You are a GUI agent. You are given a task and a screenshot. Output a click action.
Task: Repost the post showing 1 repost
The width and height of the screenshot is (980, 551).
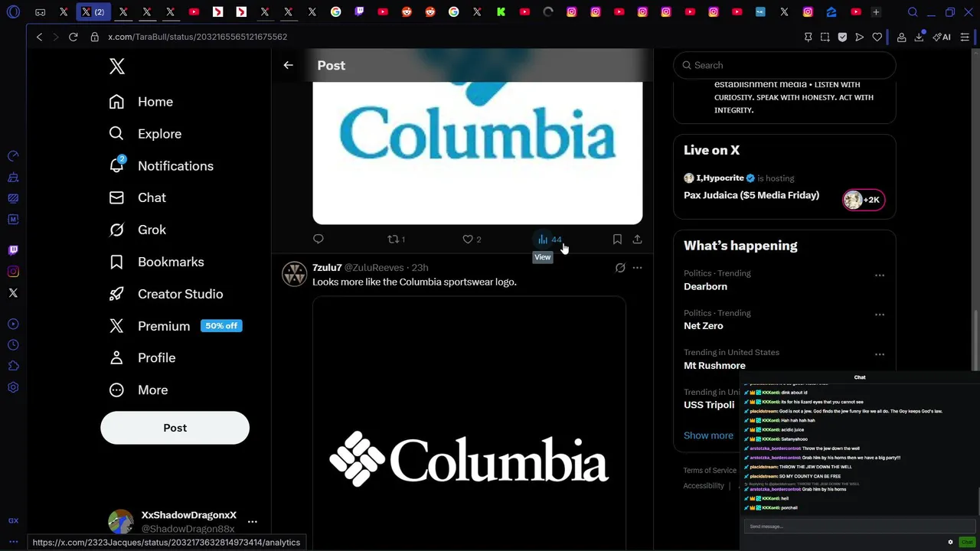[x=396, y=240]
